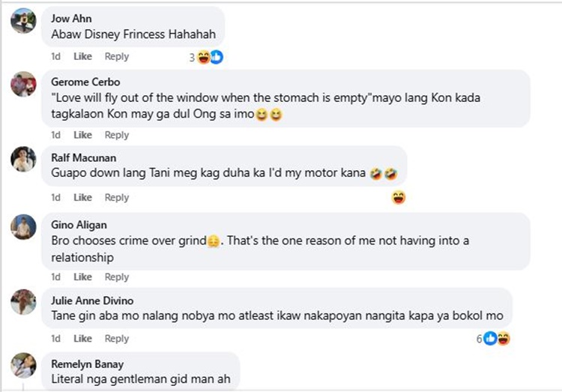Like Jow Ahn's comment
This screenshot has height=392, width=562.
pos(82,56)
